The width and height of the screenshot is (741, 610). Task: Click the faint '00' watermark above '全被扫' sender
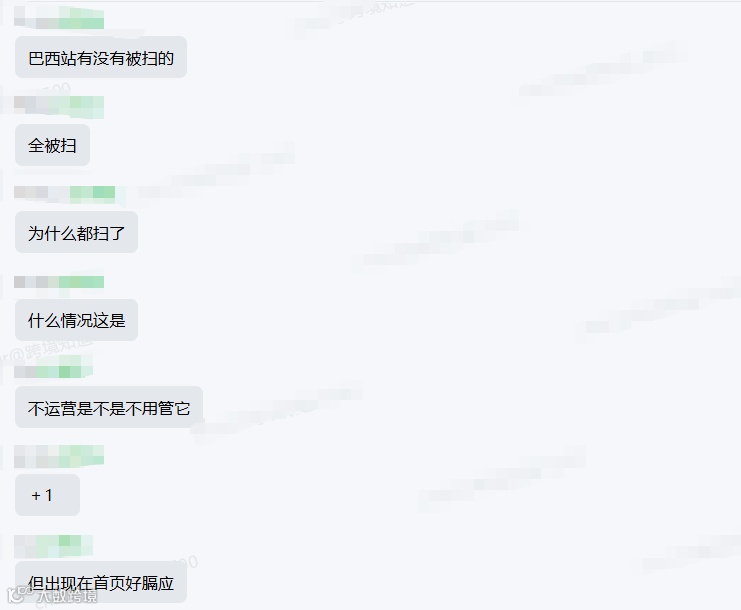[x=57, y=88]
